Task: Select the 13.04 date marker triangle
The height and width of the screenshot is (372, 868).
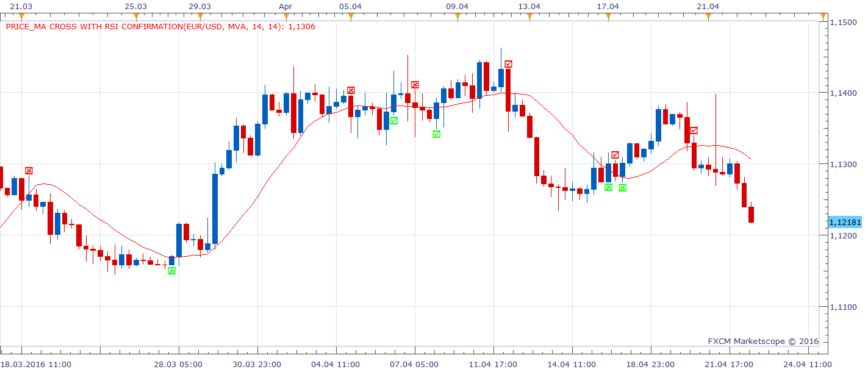Action: [x=529, y=16]
